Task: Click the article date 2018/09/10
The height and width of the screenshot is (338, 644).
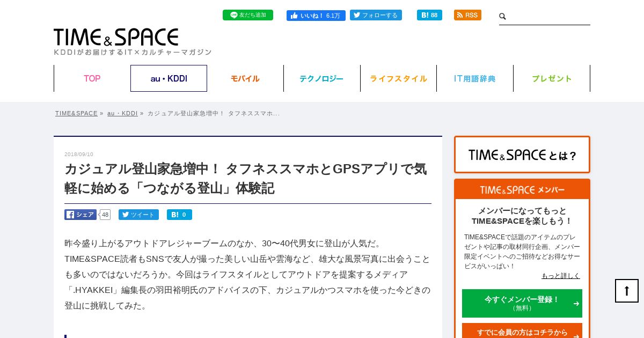Action: pyautogui.click(x=79, y=155)
